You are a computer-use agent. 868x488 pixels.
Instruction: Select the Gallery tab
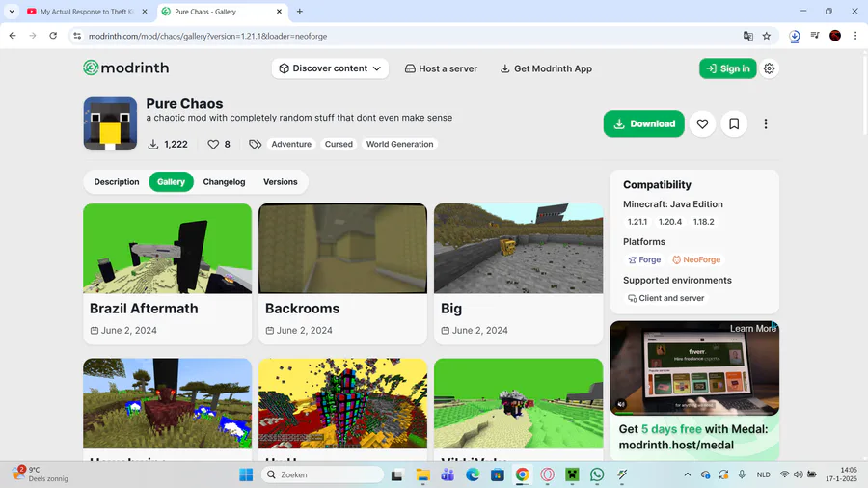[x=171, y=182]
